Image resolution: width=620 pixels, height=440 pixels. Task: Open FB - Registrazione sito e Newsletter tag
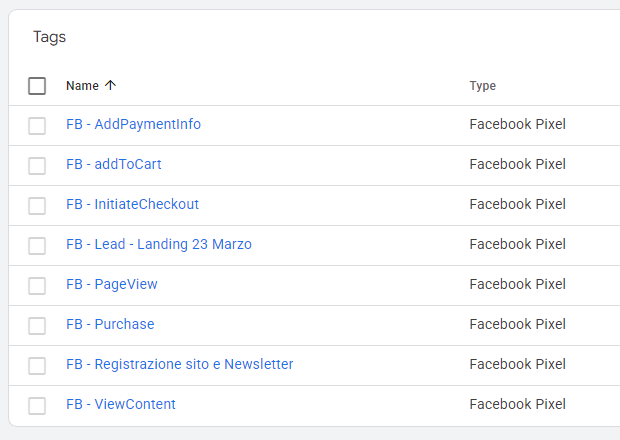coord(180,364)
